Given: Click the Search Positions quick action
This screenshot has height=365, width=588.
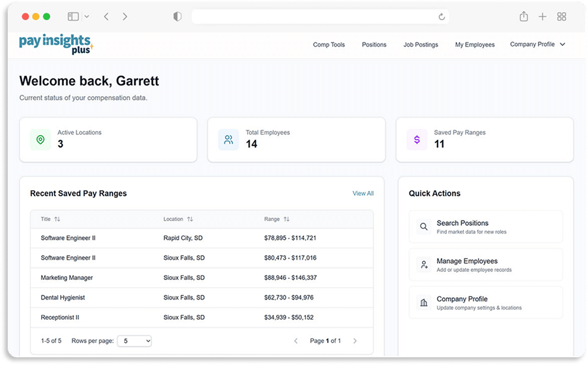Looking at the screenshot, I should [486, 226].
